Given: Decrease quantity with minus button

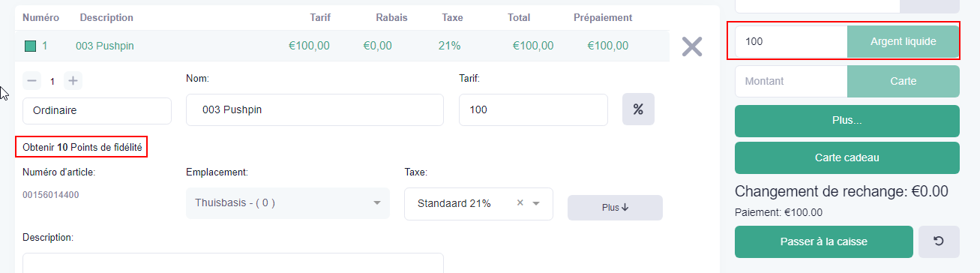Looking at the screenshot, I should coord(32,80).
